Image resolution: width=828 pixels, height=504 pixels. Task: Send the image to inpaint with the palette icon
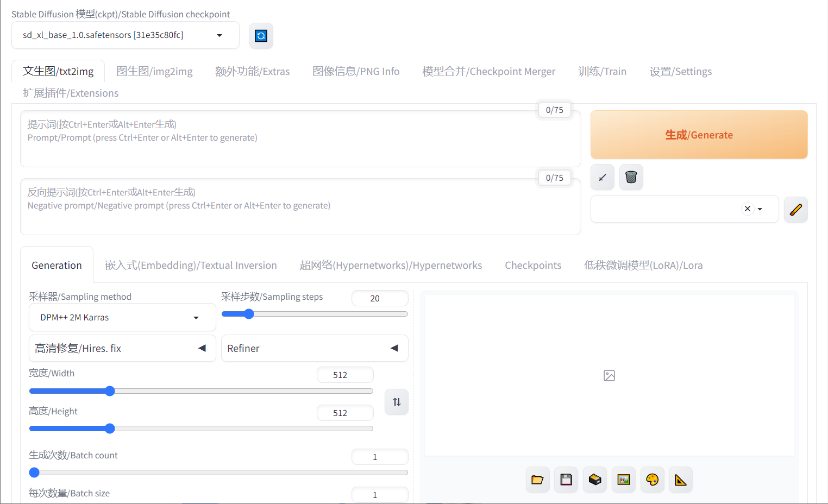point(653,480)
